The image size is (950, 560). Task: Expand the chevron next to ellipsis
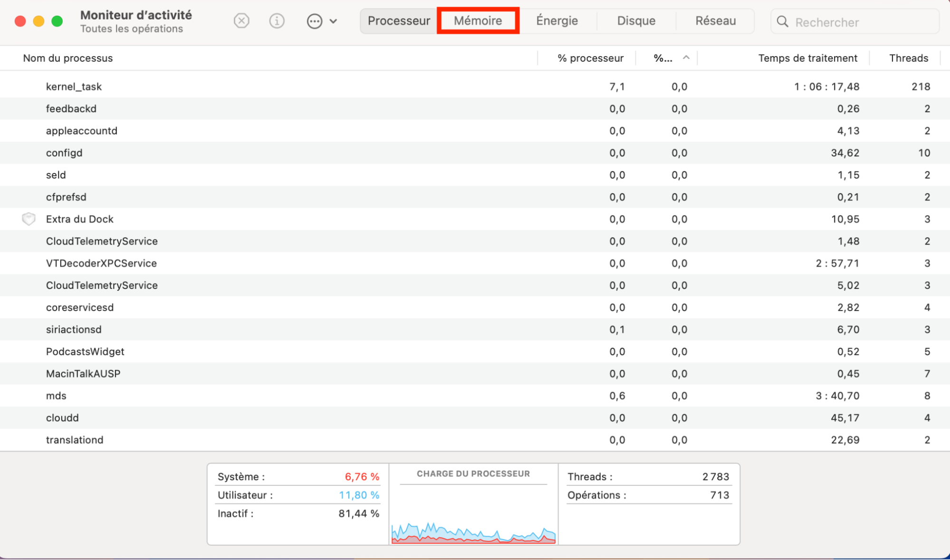tap(333, 21)
